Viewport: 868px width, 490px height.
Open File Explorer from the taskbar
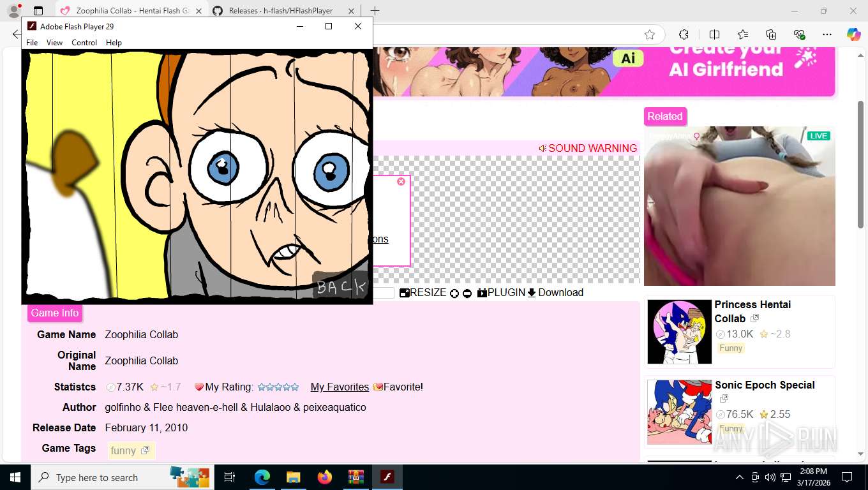(293, 477)
